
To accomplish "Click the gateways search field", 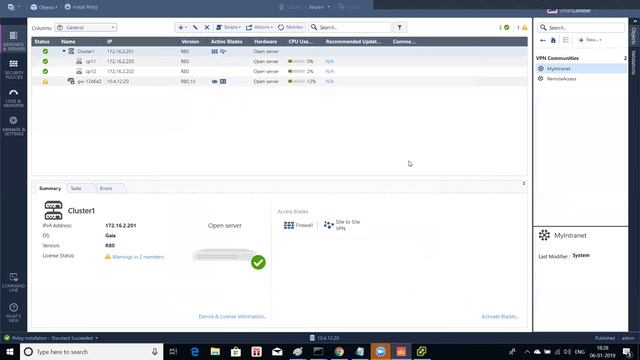I will tap(350, 27).
